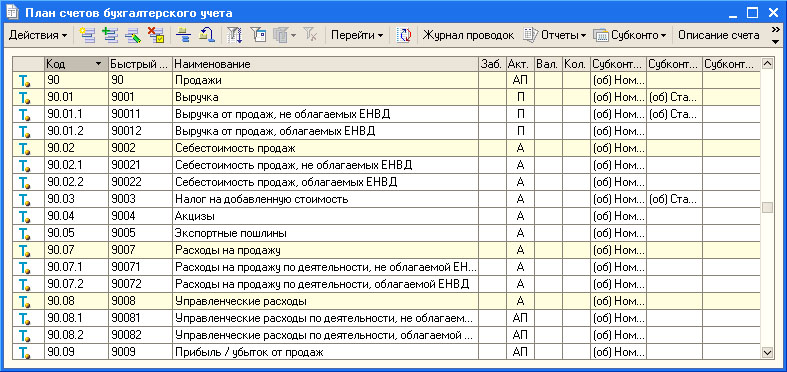
Task: Click the add by copying icon
Action: pyautogui.click(x=109, y=35)
